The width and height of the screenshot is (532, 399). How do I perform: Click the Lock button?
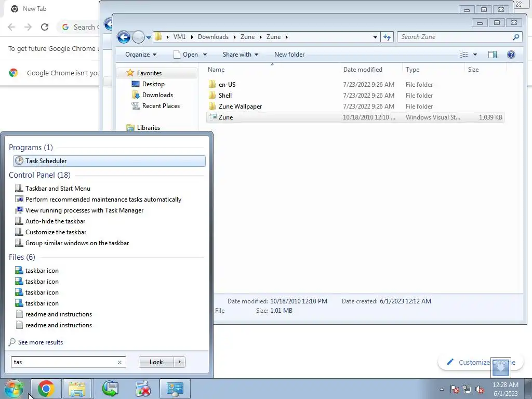click(x=156, y=362)
